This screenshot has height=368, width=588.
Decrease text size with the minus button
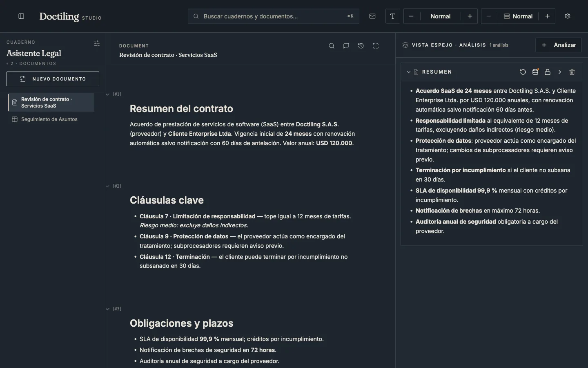pyautogui.click(x=411, y=16)
